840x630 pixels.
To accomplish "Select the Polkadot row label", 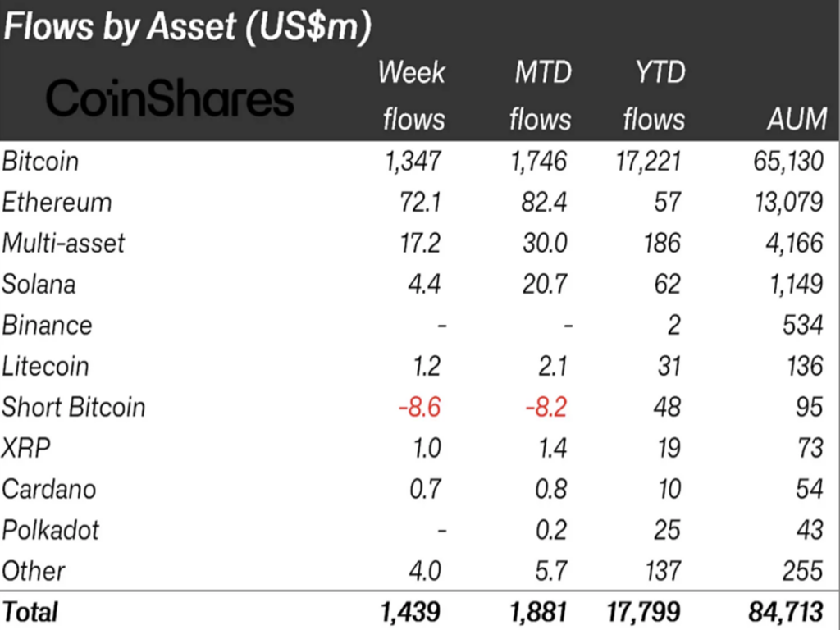I will (x=50, y=530).
